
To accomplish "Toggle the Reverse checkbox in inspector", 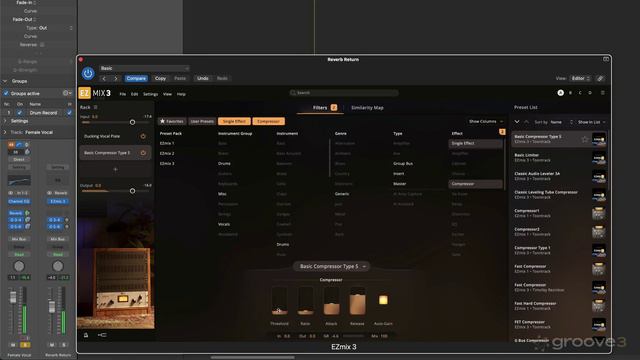I will [x=42, y=44].
